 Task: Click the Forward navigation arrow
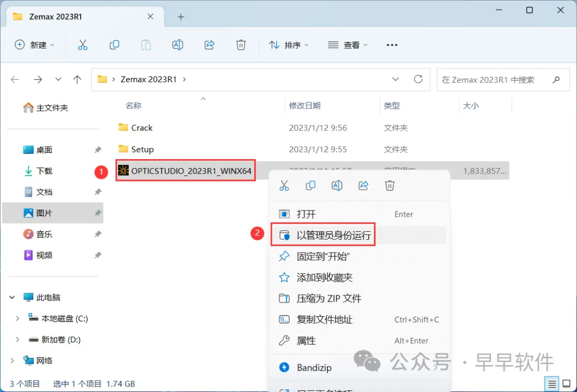(38, 80)
